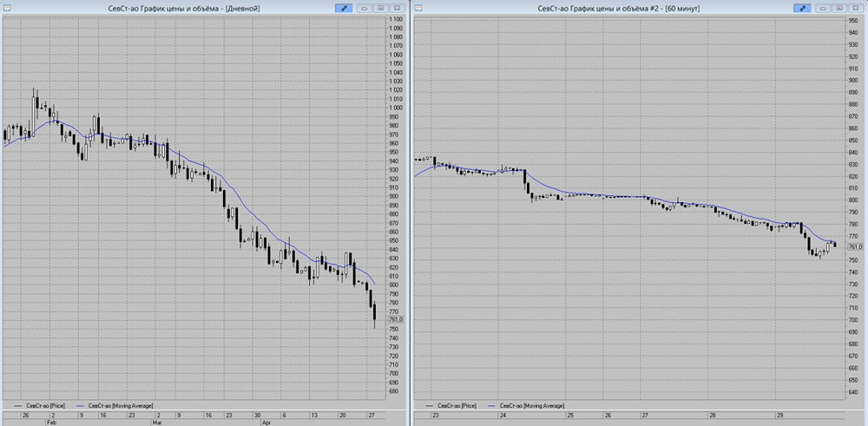Click the 1 000 price label on the daily chart axis
Viewport: 868px width, 426px height.
(x=395, y=108)
